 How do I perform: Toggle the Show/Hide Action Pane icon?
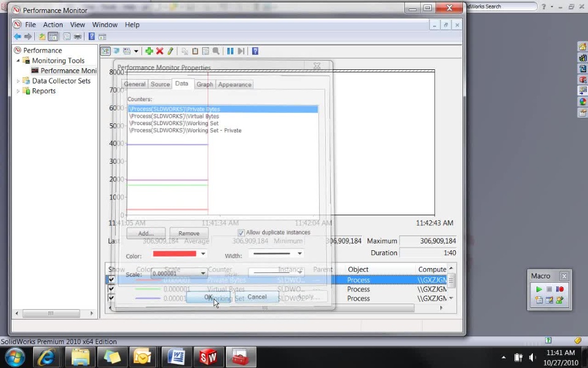(102, 36)
